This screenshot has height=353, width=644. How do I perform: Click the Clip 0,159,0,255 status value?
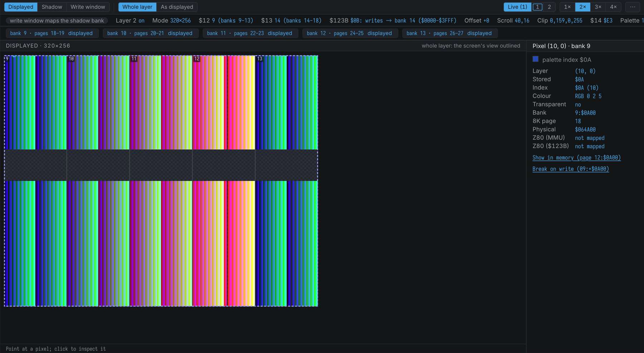(560, 21)
